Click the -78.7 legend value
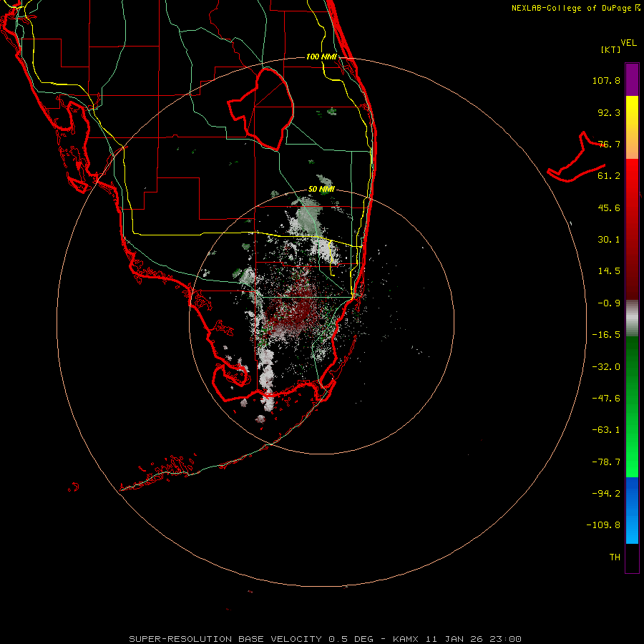Viewport: 644px width, 644px height. click(x=606, y=462)
